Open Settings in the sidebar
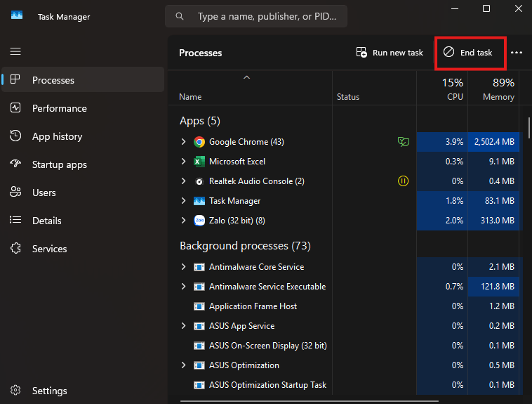This screenshot has height=404, width=532. point(83,391)
